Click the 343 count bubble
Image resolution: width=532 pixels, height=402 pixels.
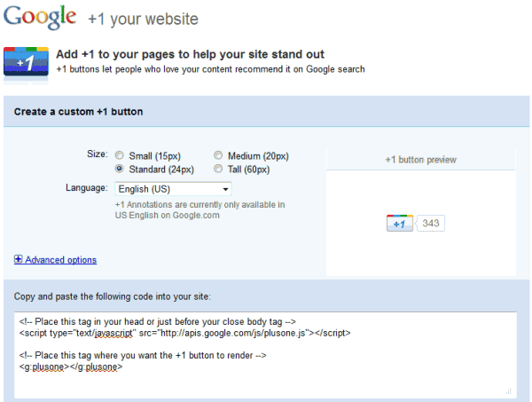pos(430,224)
